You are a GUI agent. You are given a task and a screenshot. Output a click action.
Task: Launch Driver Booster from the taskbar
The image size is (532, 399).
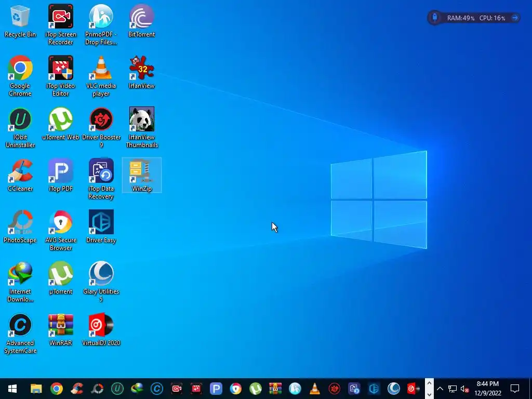click(334, 389)
